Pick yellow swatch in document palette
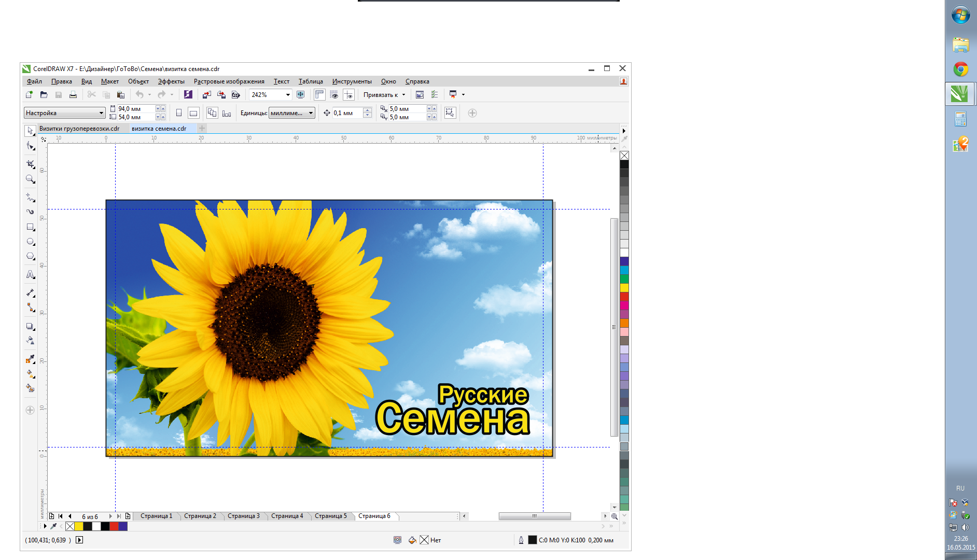977x560 pixels. tap(79, 526)
